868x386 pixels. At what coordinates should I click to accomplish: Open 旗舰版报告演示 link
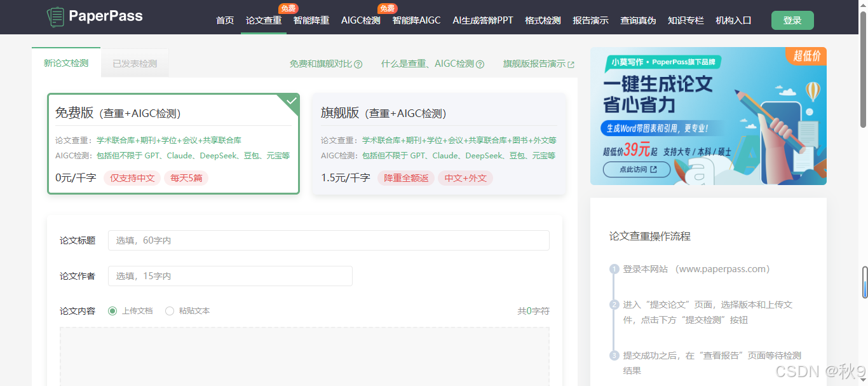coord(534,64)
